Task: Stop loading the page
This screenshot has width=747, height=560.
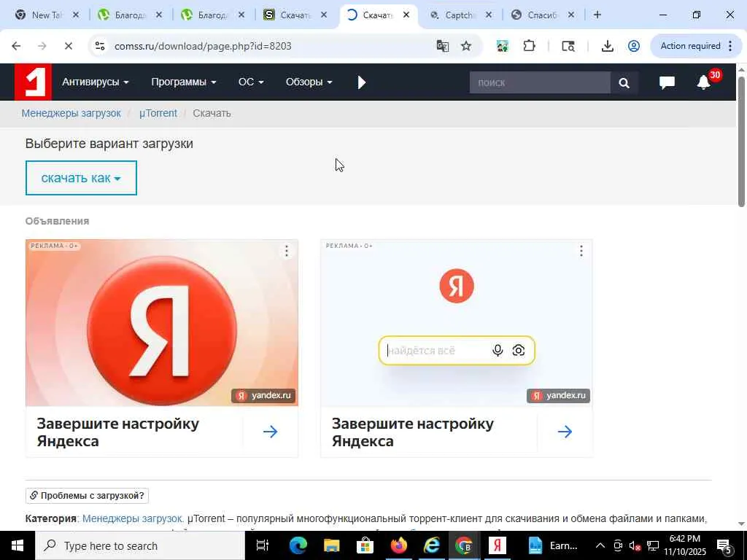Action: [x=68, y=46]
